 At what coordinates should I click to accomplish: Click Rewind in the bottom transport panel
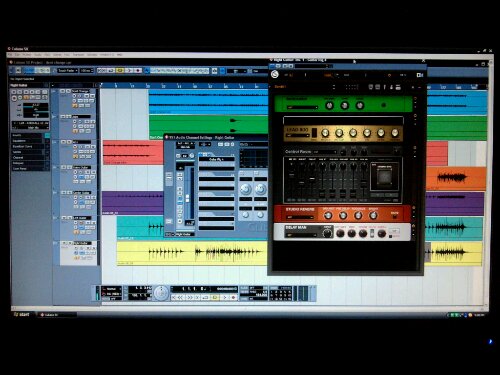180,297
